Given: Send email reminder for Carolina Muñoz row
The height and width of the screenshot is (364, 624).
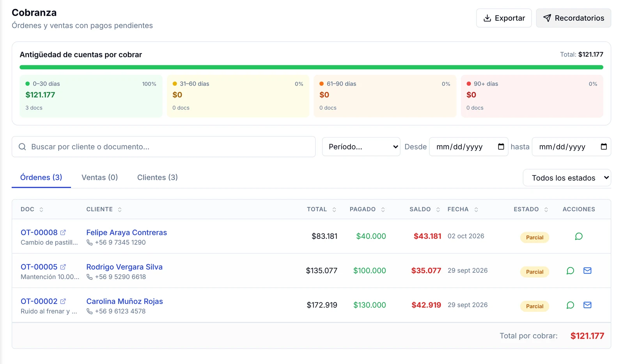Looking at the screenshot, I should pyautogui.click(x=587, y=305).
